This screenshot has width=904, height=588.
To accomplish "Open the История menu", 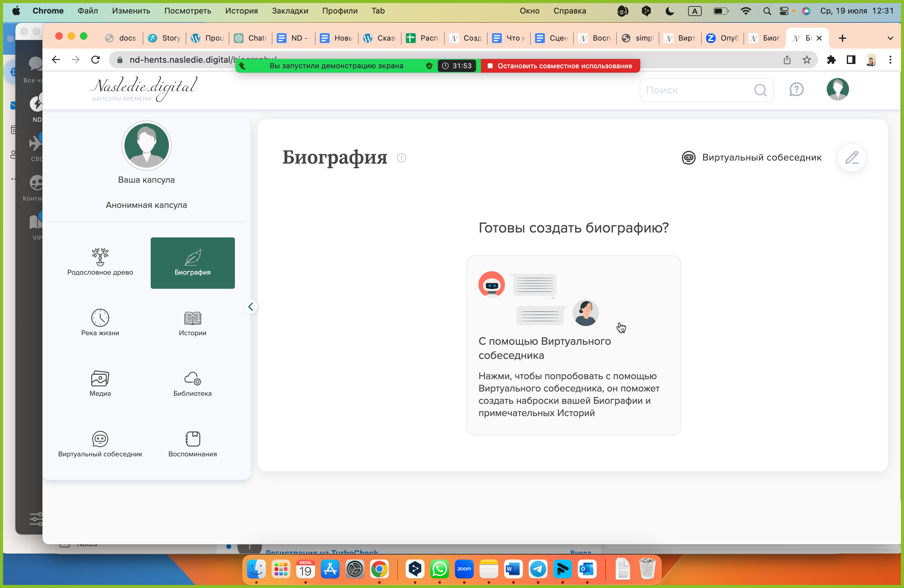I will [242, 11].
